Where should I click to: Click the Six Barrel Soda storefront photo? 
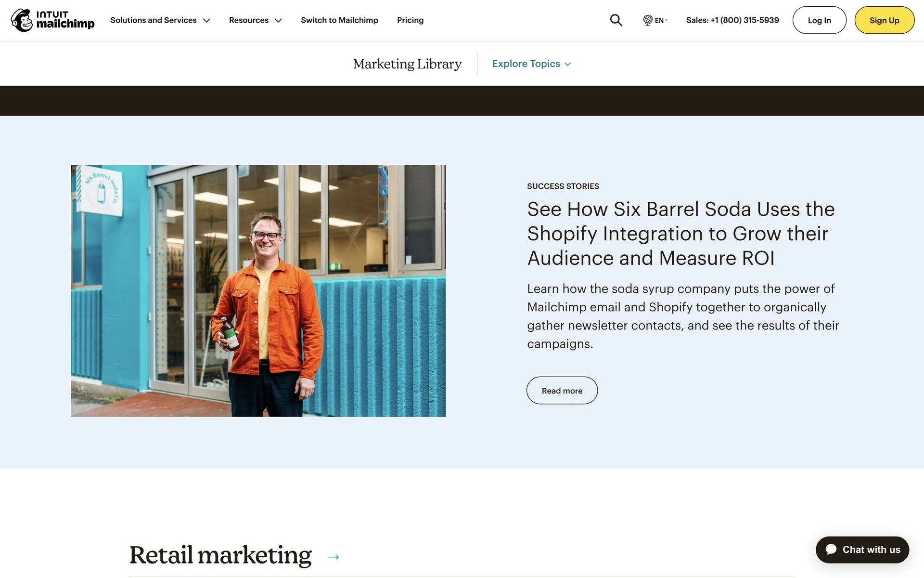(x=258, y=290)
